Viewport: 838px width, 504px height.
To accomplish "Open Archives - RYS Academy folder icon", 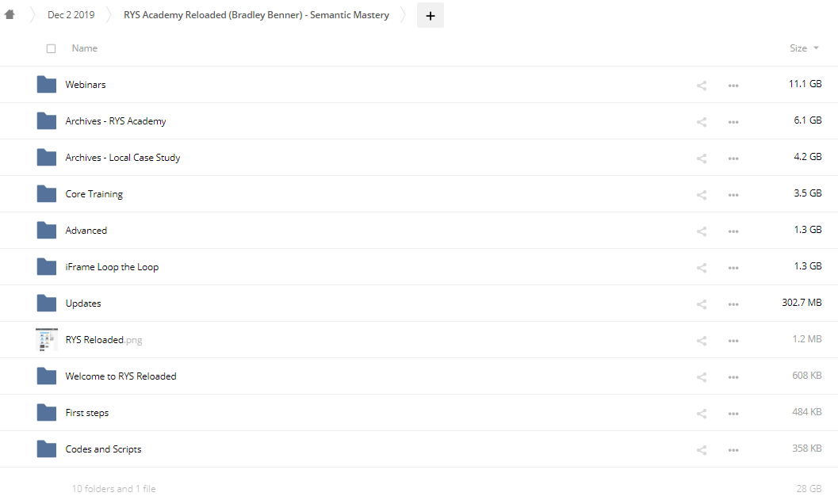I will click(x=47, y=120).
